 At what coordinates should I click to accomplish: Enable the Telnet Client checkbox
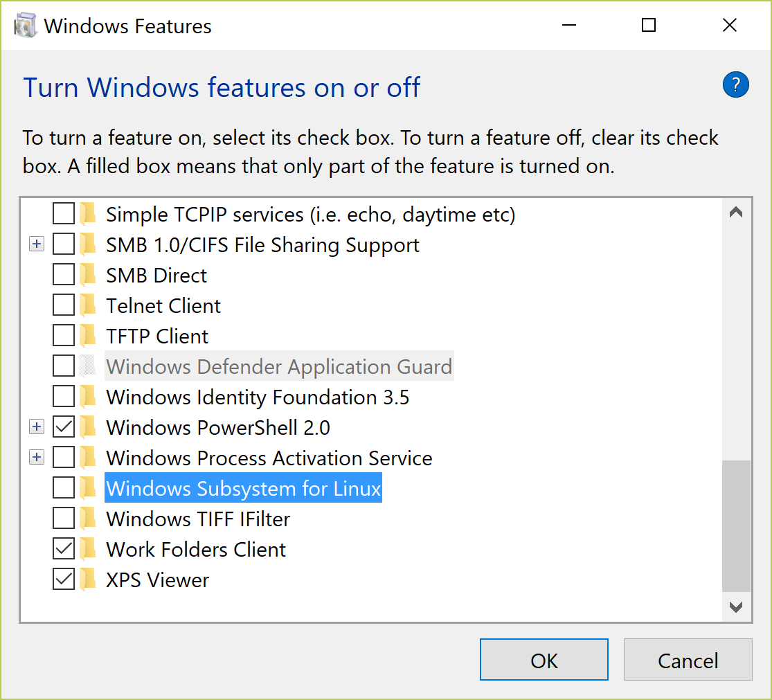pyautogui.click(x=64, y=305)
